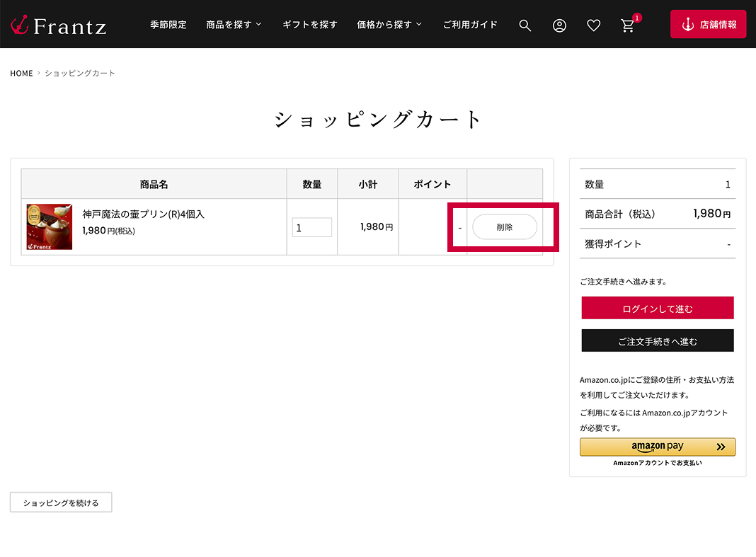The height and width of the screenshot is (557, 756).
Task: Open the wishlist heart icon
Action: (x=593, y=25)
